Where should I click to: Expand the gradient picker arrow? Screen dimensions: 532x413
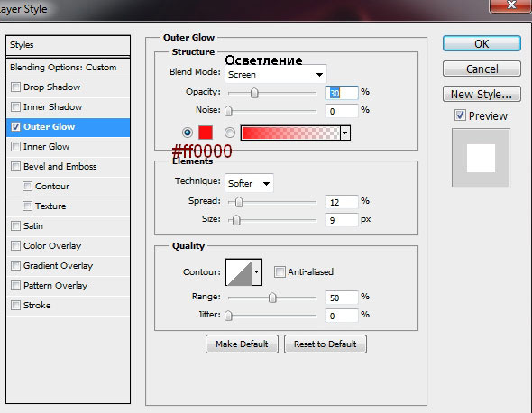(x=345, y=133)
